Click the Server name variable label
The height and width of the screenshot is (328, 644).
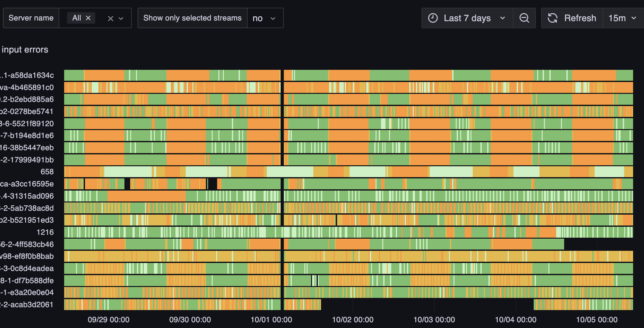point(31,18)
